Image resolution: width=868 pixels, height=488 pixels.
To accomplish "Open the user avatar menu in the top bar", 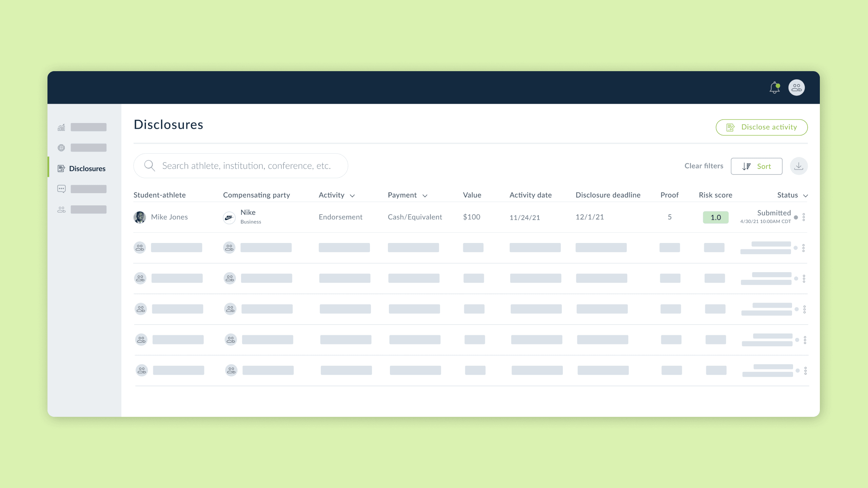I will click(796, 87).
